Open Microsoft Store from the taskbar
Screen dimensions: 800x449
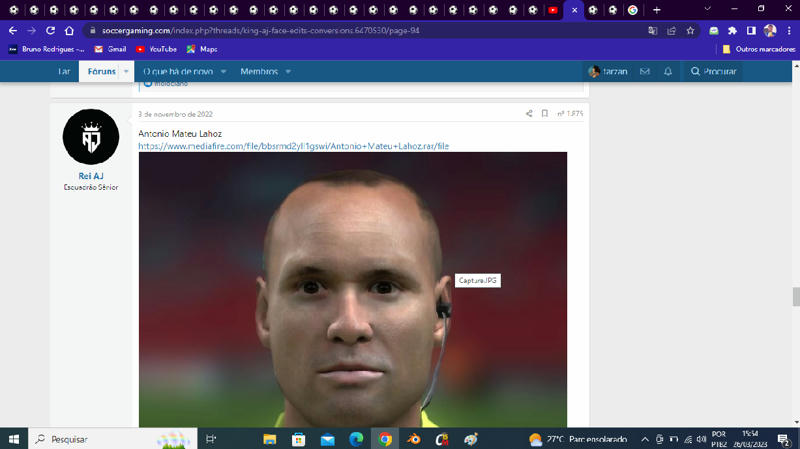pos(298,439)
